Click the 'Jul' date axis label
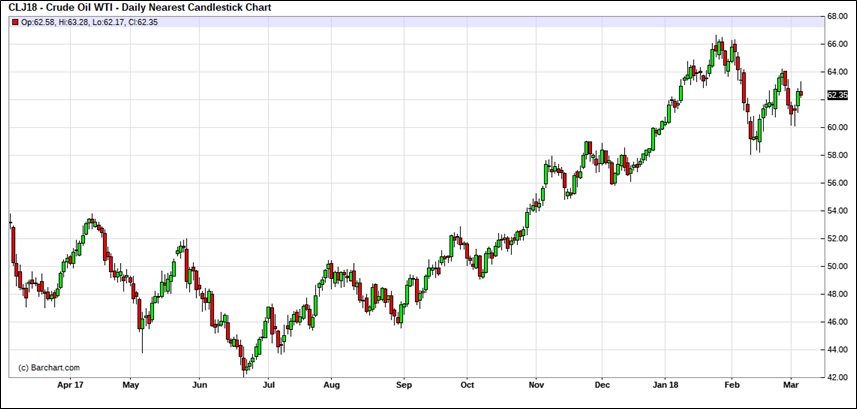The height and width of the screenshot is (409, 857). [x=268, y=385]
